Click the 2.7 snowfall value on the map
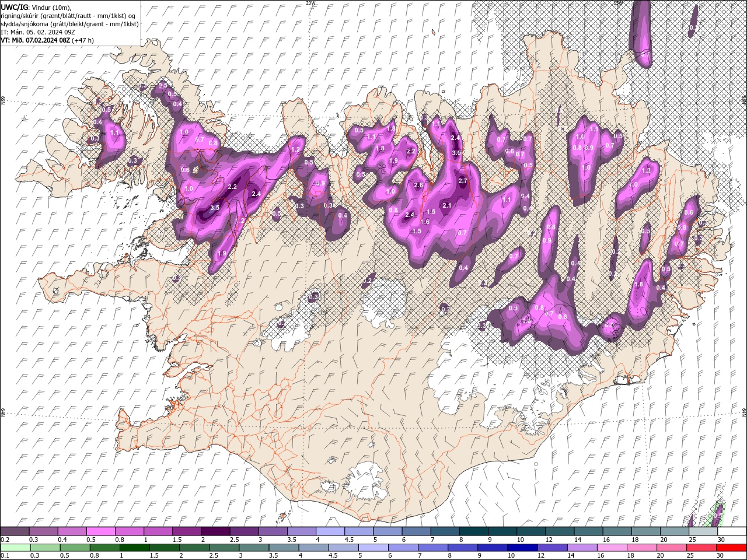Viewport: 747px width, 560px height. pyautogui.click(x=463, y=181)
